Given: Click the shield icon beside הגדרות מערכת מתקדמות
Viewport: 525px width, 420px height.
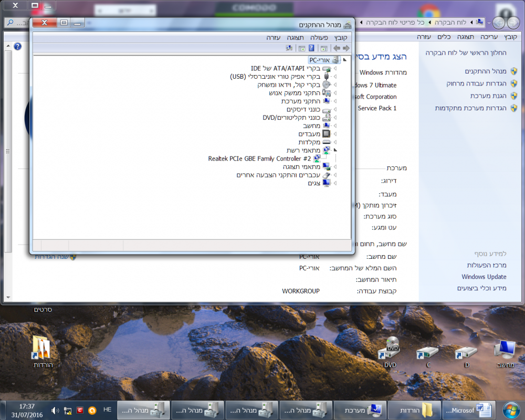Looking at the screenshot, I should (x=514, y=108).
